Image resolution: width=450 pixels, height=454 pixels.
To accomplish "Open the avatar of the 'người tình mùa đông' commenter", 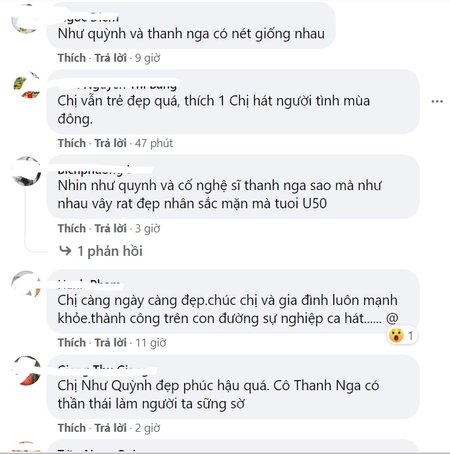I will (27, 86).
